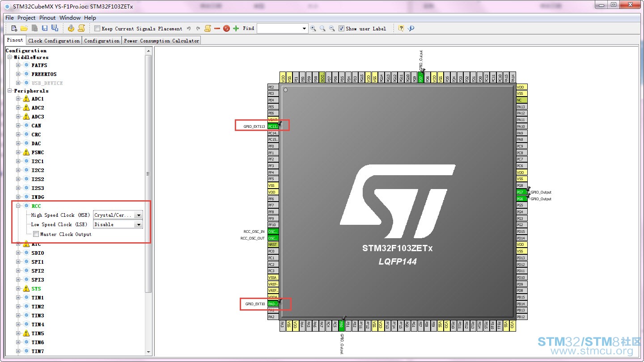Select the SDIO peripheral tree item
The image size is (644, 362).
click(38, 253)
